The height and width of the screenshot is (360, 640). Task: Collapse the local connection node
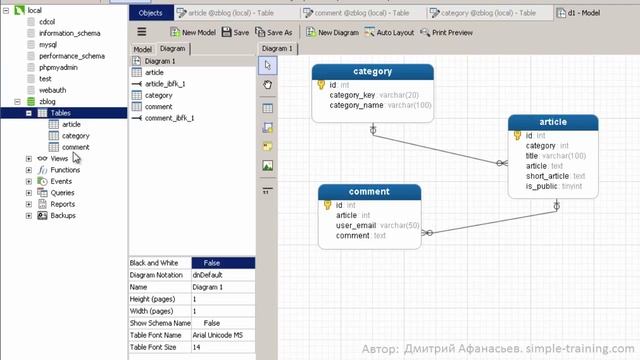click(x=6, y=10)
